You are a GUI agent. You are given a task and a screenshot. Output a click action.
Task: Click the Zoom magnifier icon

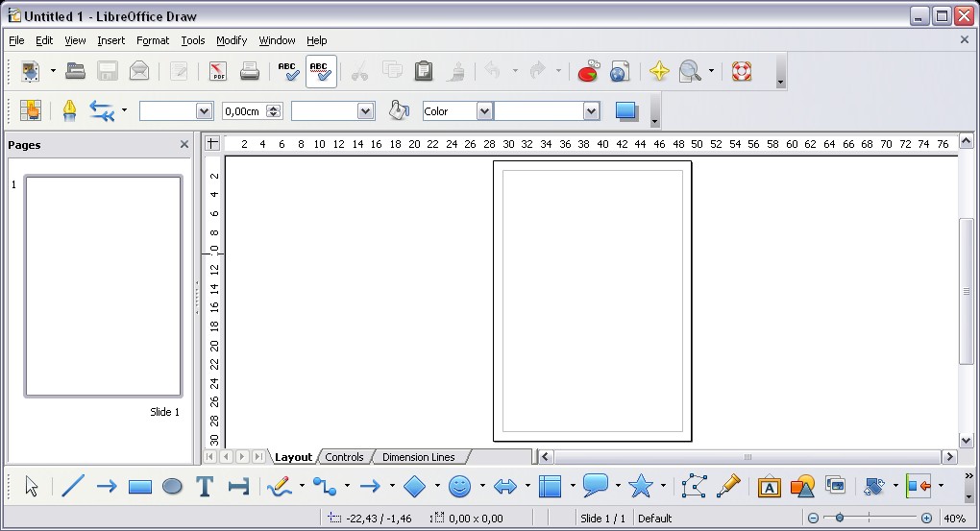[x=690, y=71]
